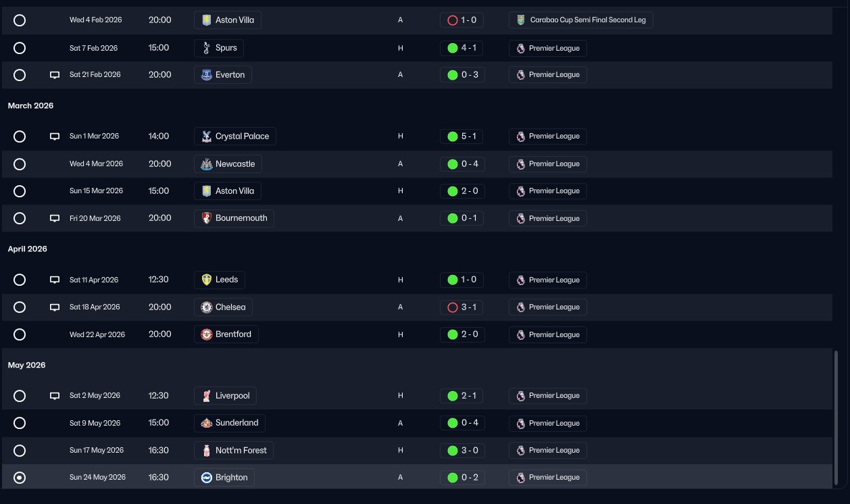Click the Carabao Cup competition logo
The height and width of the screenshot is (504, 850).
pos(520,20)
